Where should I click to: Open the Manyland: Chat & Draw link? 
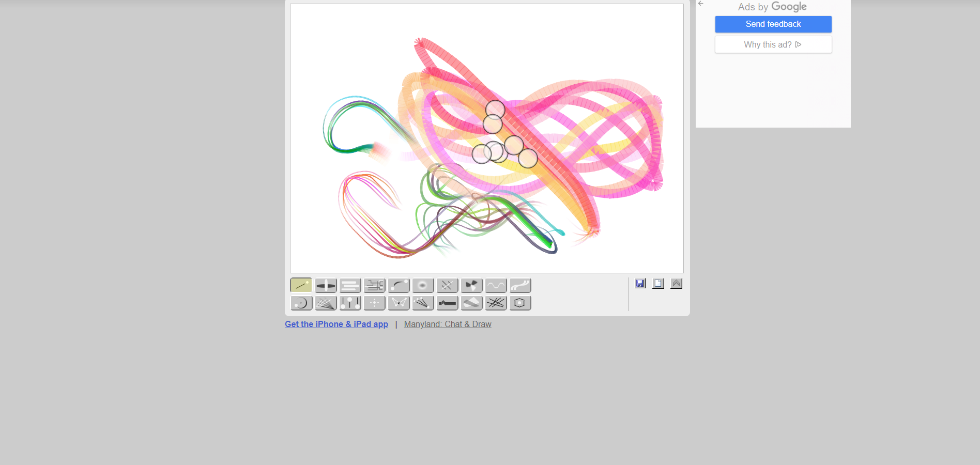pyautogui.click(x=448, y=324)
